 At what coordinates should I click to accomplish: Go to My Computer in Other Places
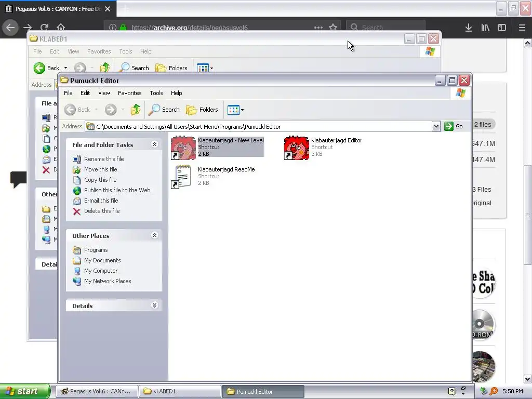[101, 271]
